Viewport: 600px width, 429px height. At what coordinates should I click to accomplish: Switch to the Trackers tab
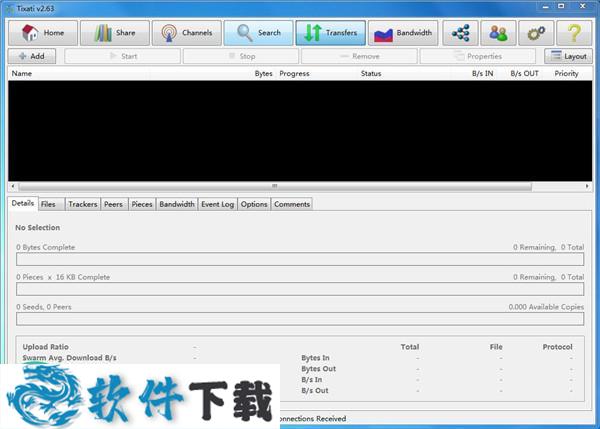click(x=83, y=204)
